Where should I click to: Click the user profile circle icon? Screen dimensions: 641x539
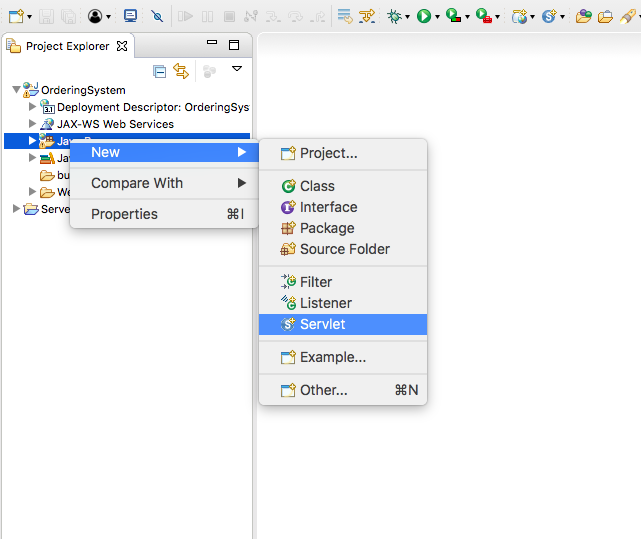pos(95,16)
